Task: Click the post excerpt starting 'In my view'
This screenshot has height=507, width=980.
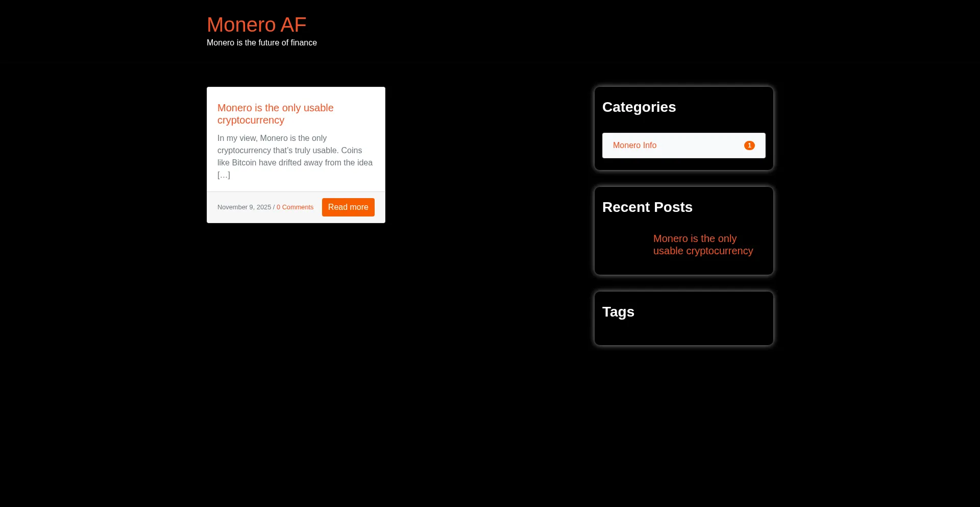Action: point(295,151)
